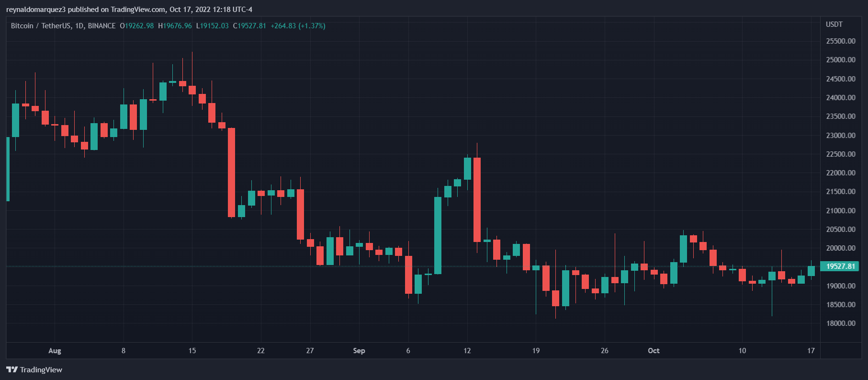Image resolution: width=868 pixels, height=380 pixels.
Task: Select the 18000.00 price axis label
Action: (x=841, y=323)
